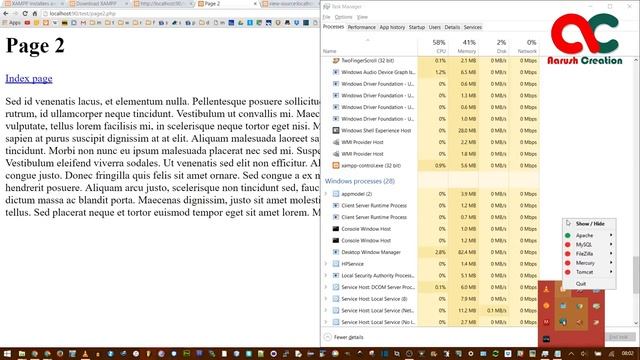This screenshot has height=360, width=640.
Task: Reload the page in Chrome
Action: pyautogui.click(x=25, y=13)
